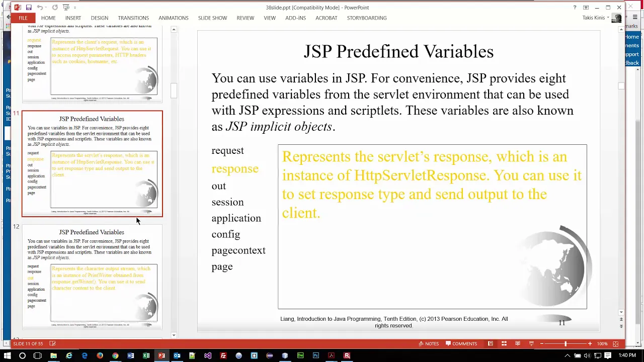Click the zoom out minus button
The height and width of the screenshot is (362, 644).
pos(542,344)
